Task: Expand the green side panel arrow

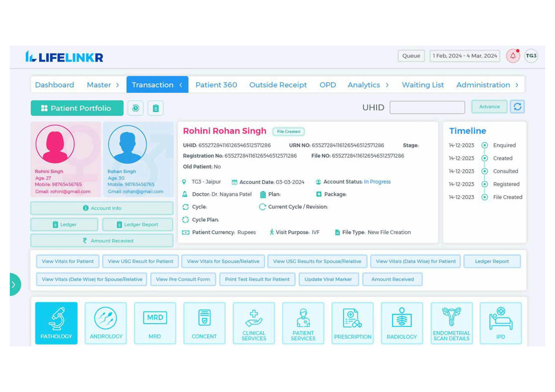Action: 14,285
